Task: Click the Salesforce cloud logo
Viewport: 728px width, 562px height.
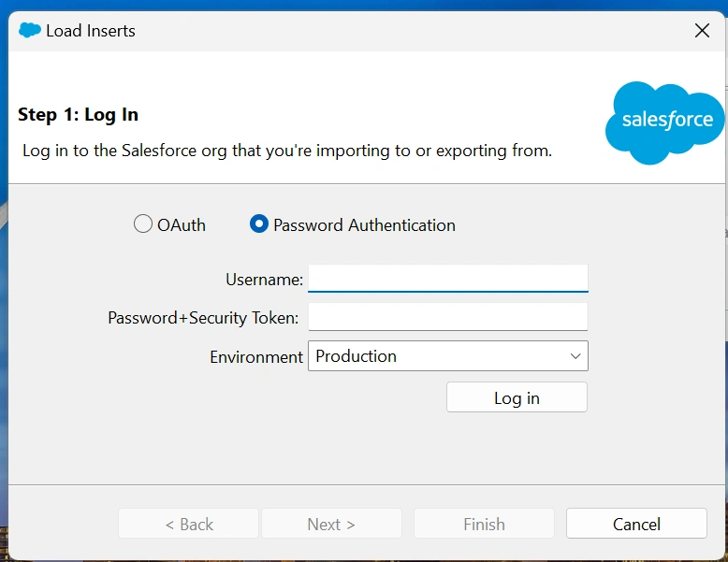Action: coord(665,123)
